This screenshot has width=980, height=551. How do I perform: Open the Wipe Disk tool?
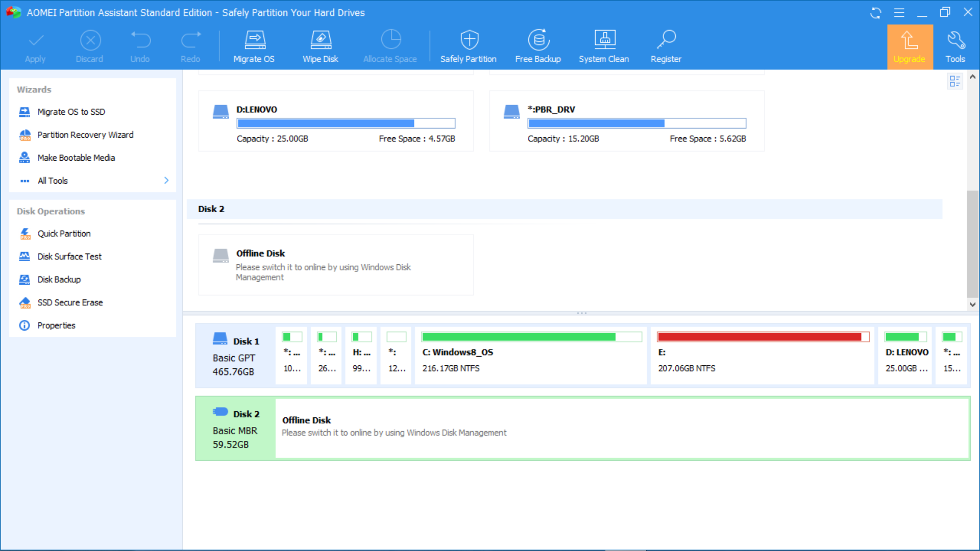click(321, 46)
